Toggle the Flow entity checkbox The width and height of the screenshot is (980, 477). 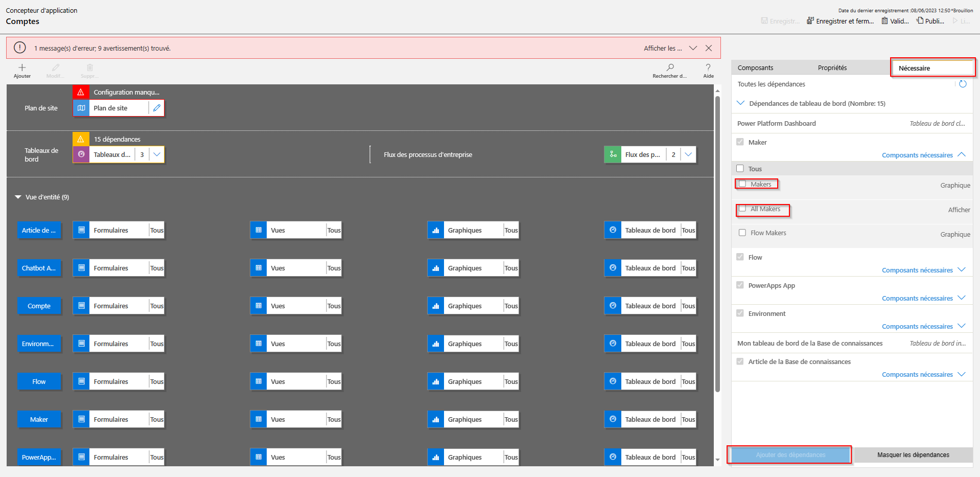pyautogui.click(x=740, y=257)
